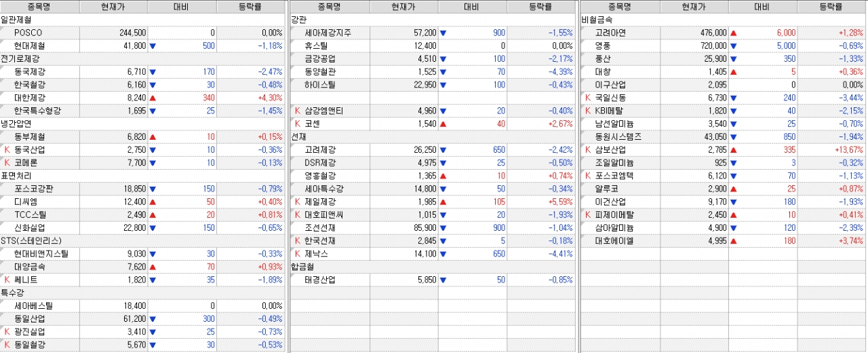This screenshot has height=353, width=868.
Task: Click the DSR제강 stock name
Action: click(320, 163)
